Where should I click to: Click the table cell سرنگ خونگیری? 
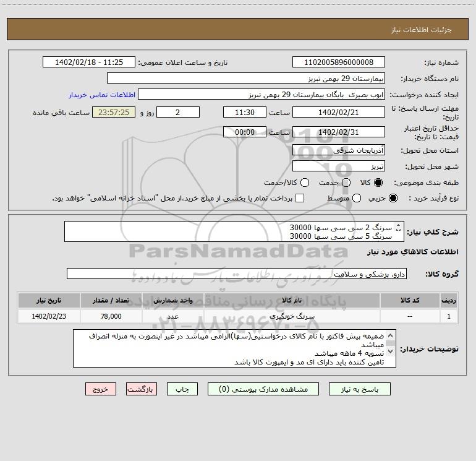pyautogui.click(x=292, y=316)
